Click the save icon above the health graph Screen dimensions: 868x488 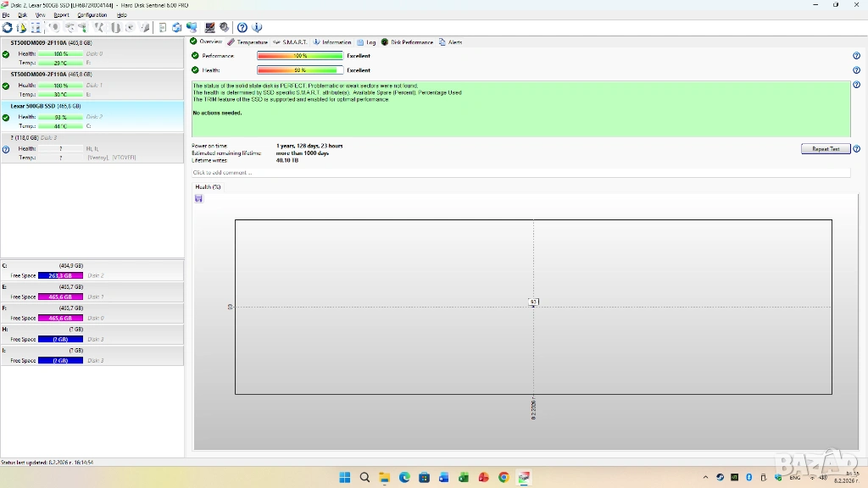coord(198,198)
